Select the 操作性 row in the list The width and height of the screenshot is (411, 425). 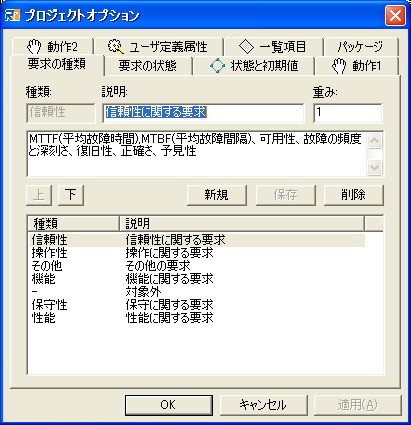197,253
